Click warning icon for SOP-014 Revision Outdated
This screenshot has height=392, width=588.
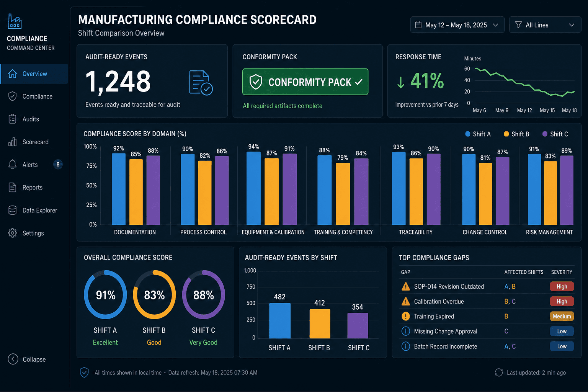[405, 286]
